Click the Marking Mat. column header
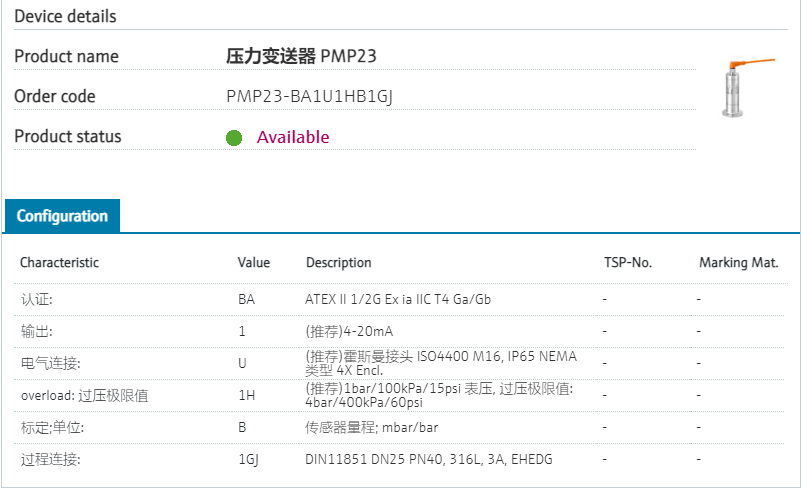803x489 pixels. click(738, 262)
